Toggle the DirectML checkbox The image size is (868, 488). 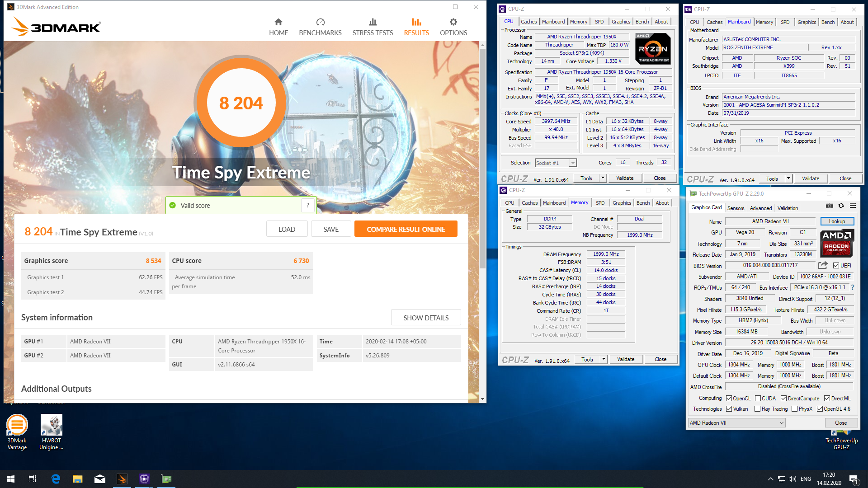click(827, 399)
